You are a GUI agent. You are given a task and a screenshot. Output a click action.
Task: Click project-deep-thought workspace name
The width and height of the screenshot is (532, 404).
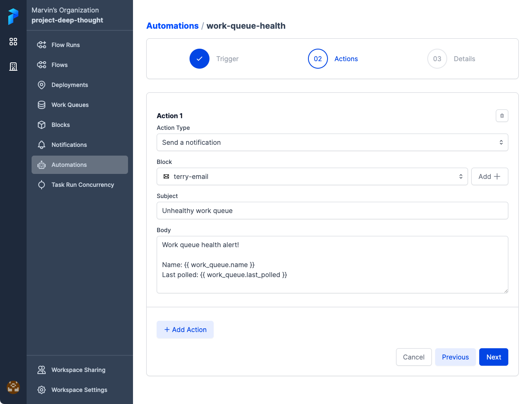pos(67,20)
